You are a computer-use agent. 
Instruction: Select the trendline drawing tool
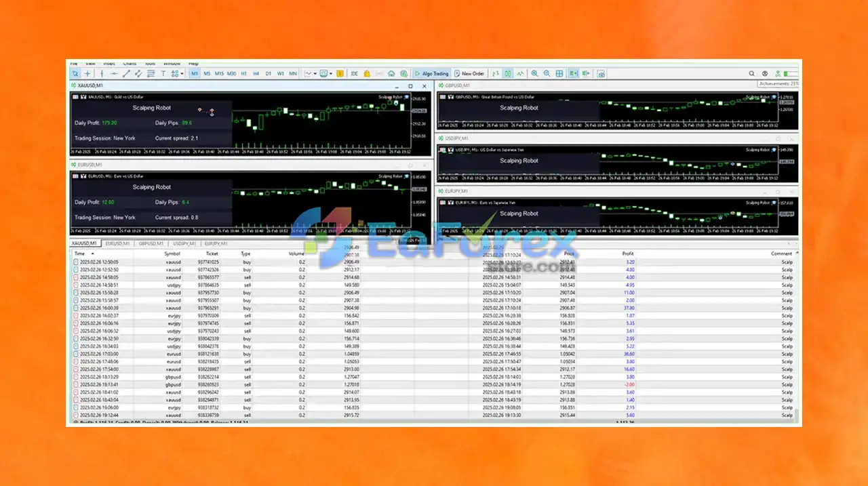coord(126,73)
